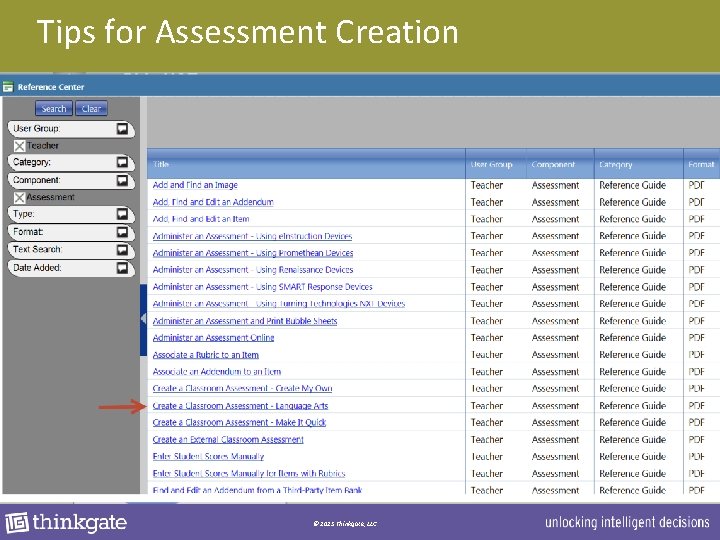Image resolution: width=720 pixels, height=540 pixels.
Task: Open Create Classroom Assessment - Create My Own
Action: [242, 388]
